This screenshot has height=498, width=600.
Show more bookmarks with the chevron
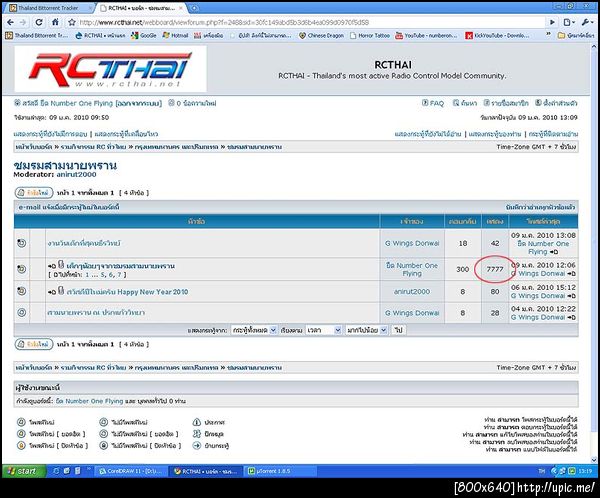click(548, 35)
